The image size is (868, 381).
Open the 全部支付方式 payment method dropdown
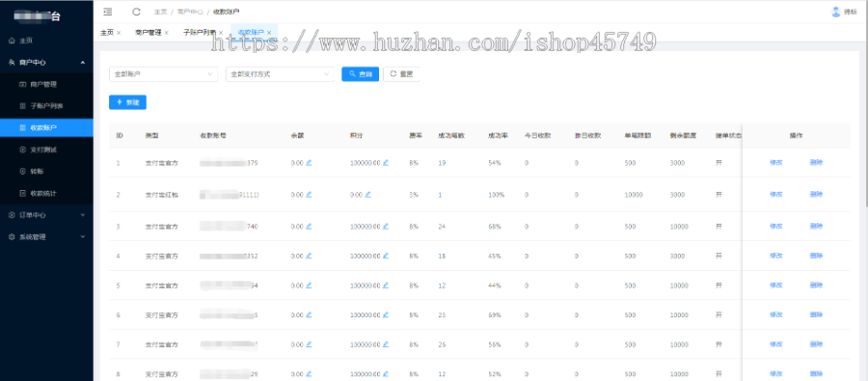280,73
